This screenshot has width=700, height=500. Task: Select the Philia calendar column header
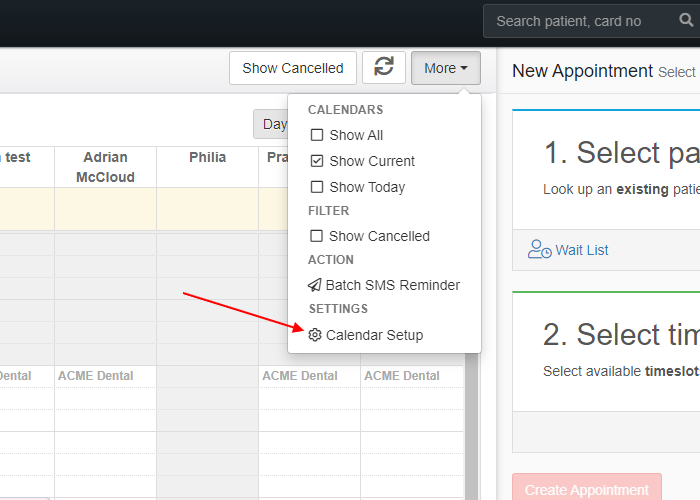(x=207, y=158)
